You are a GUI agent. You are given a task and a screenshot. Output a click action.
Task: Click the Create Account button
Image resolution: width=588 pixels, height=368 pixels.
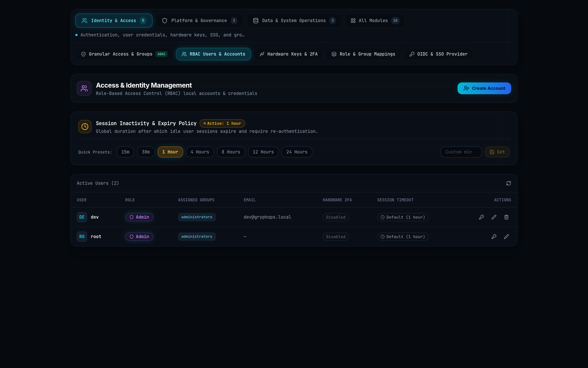coord(484,88)
